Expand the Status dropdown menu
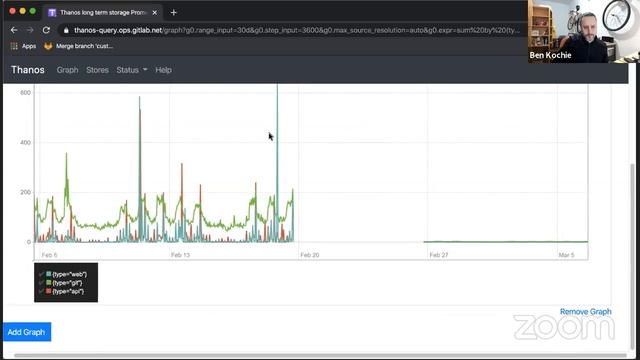Viewport: 640px width, 360px height. 131,70
